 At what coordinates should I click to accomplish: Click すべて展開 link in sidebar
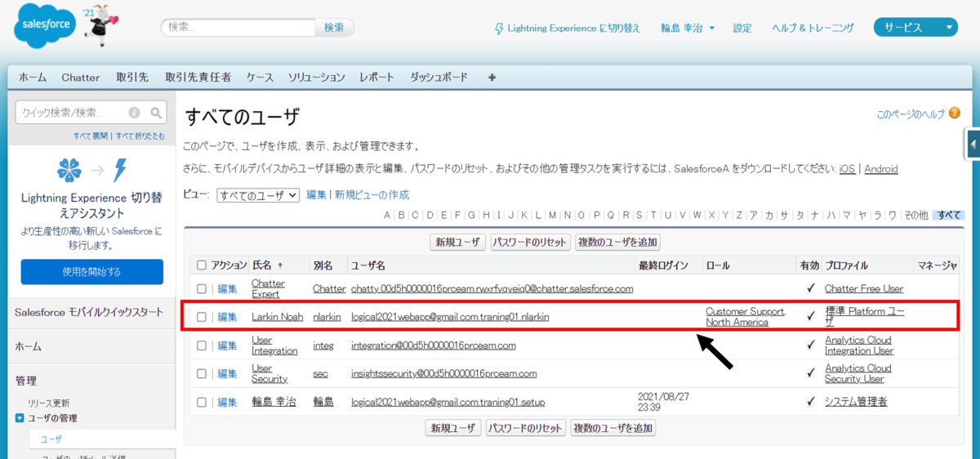(x=92, y=136)
